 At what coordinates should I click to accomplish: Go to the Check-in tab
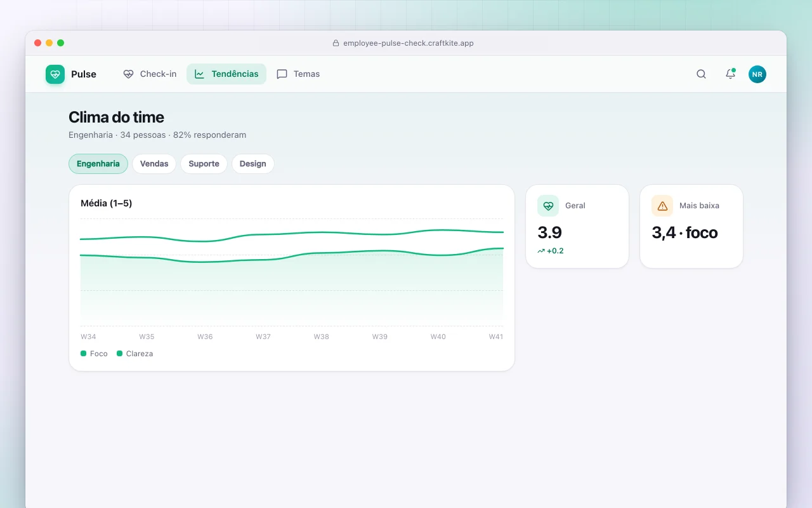[x=150, y=74]
